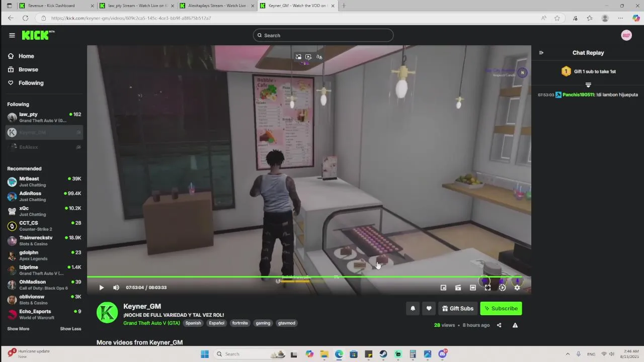Open Edge profile icon
644x362 pixels.
click(605, 18)
